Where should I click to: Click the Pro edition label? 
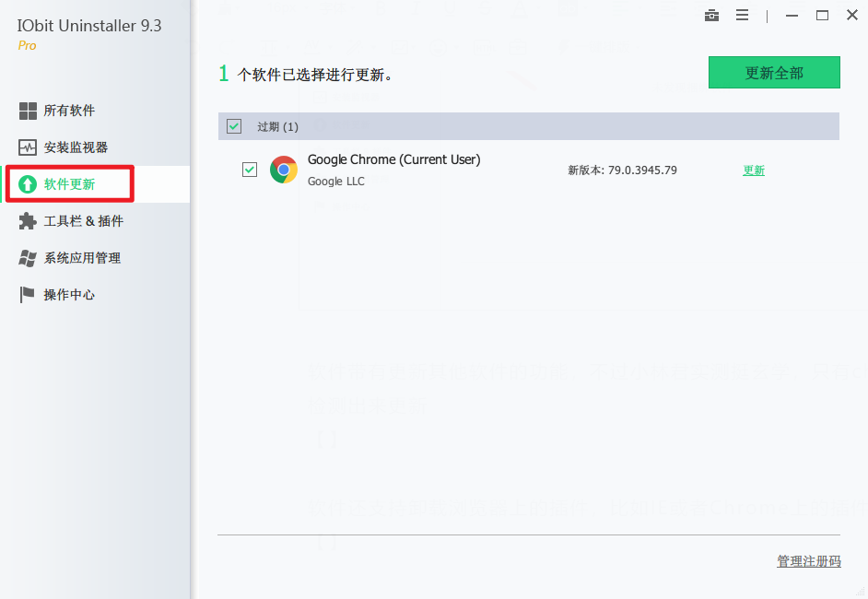tap(27, 45)
